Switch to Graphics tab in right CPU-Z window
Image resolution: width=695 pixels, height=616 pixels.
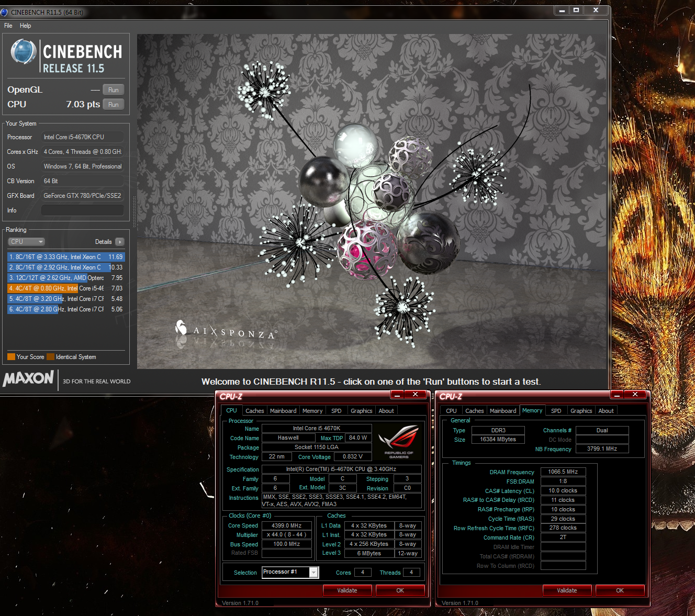tap(581, 411)
